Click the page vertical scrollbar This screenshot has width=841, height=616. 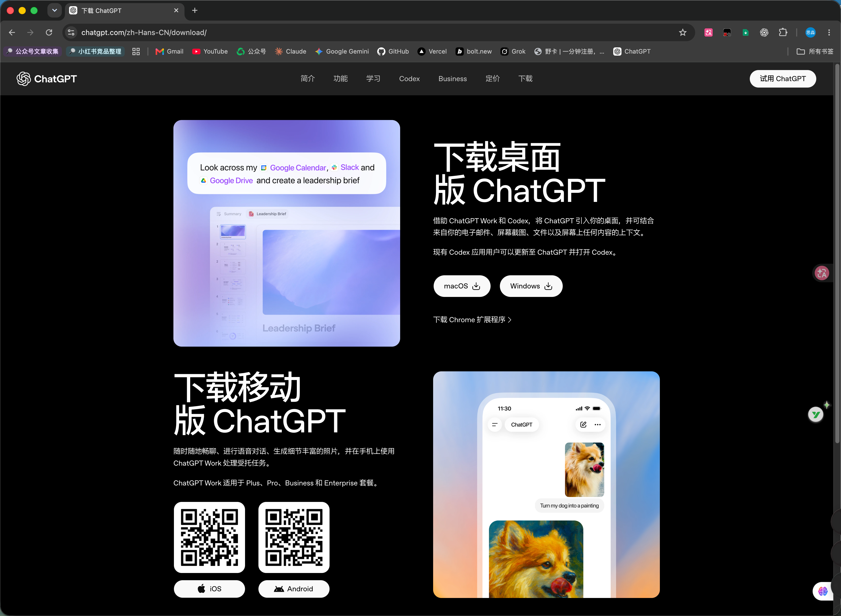837,254
